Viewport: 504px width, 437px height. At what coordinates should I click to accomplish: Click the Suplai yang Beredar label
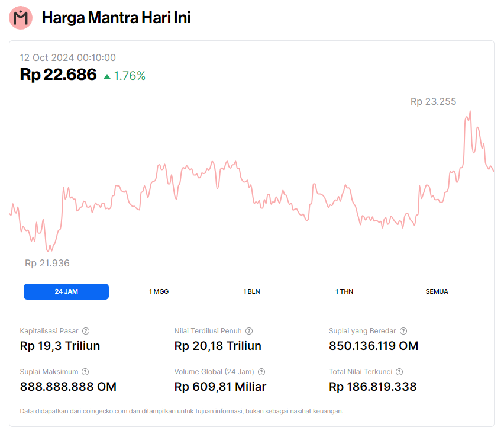click(362, 331)
